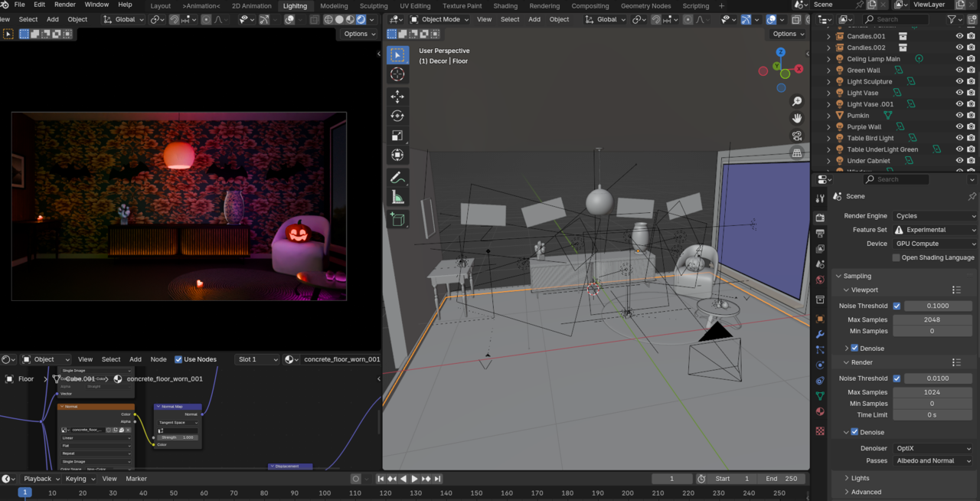This screenshot has width=980, height=501.
Task: Uncheck the Use Nodes checkbox
Action: [x=178, y=359]
